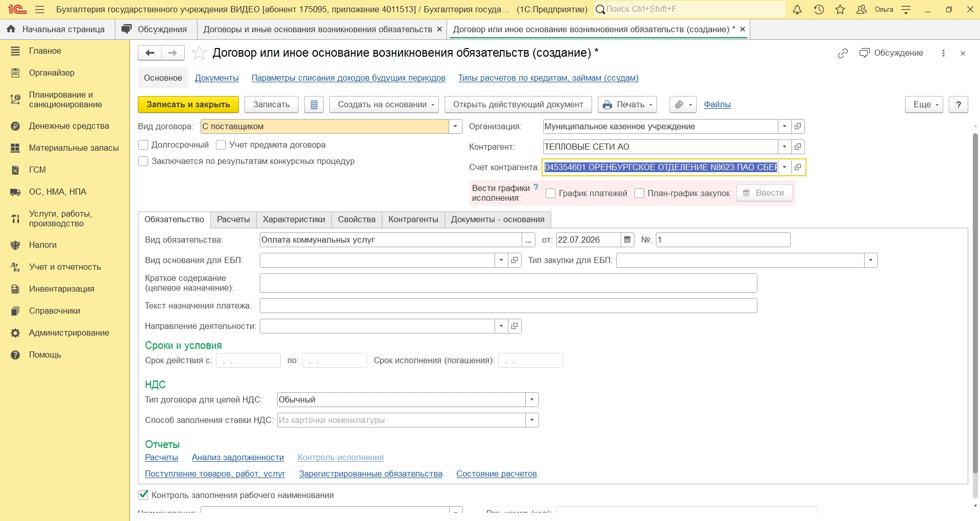Open Вид основания для ЕБП record icon
The image size is (980, 521).
point(514,260)
